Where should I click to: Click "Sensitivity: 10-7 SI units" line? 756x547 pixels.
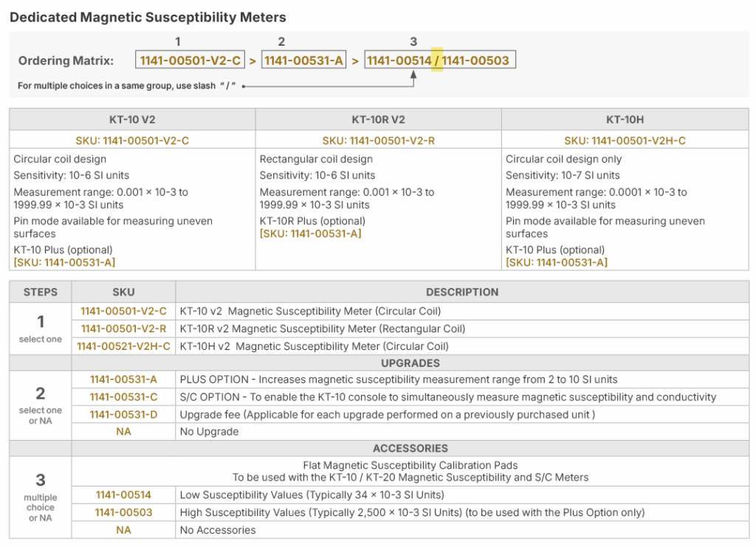coord(563,176)
